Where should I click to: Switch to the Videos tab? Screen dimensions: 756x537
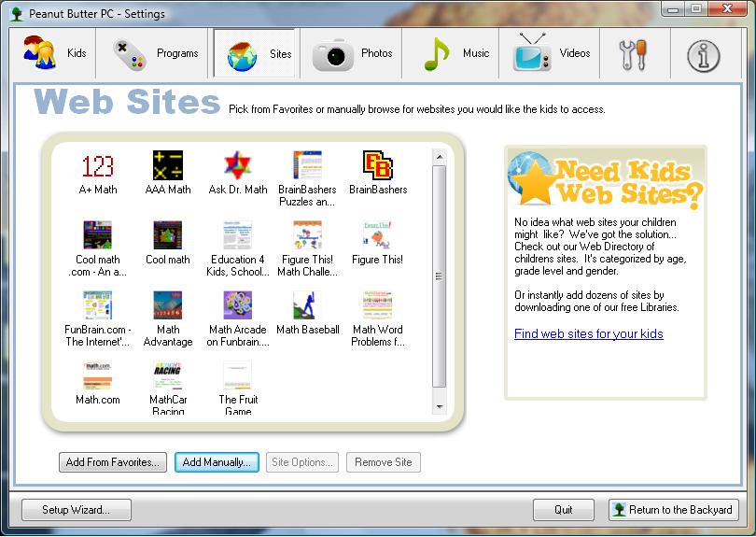point(550,53)
